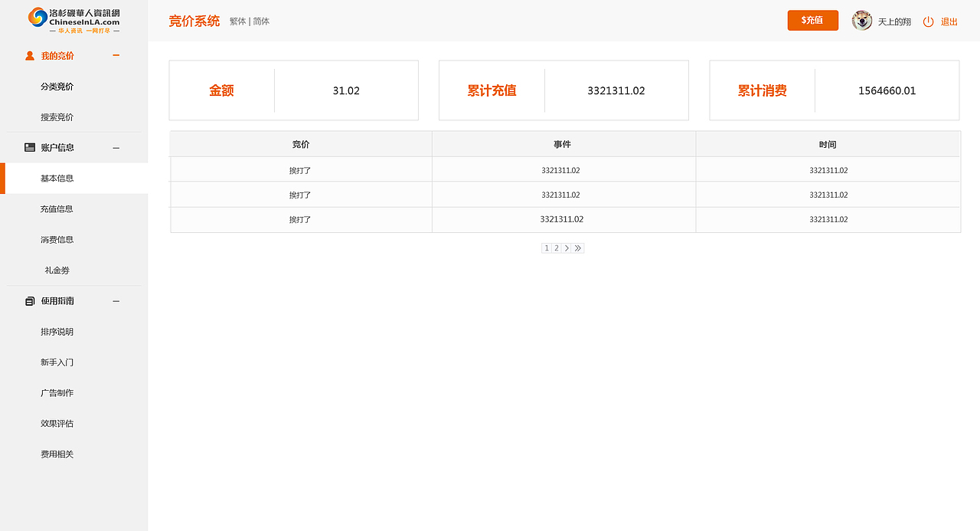Viewport: 980px width, 531px height.
Task: Click the 金额 value 31.02
Action: point(346,90)
